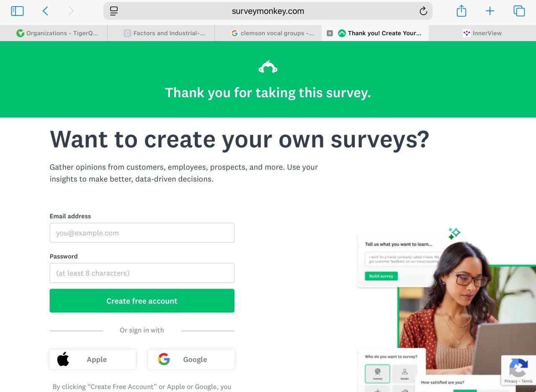Screen dimensions: 536x392
Task: Click the Build survey button in the illustration
Action: (x=381, y=276)
